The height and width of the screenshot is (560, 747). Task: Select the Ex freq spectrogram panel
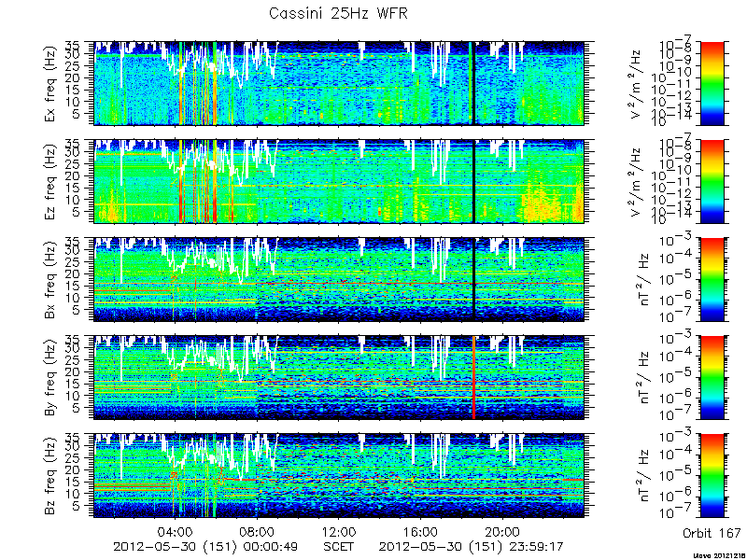click(339, 83)
